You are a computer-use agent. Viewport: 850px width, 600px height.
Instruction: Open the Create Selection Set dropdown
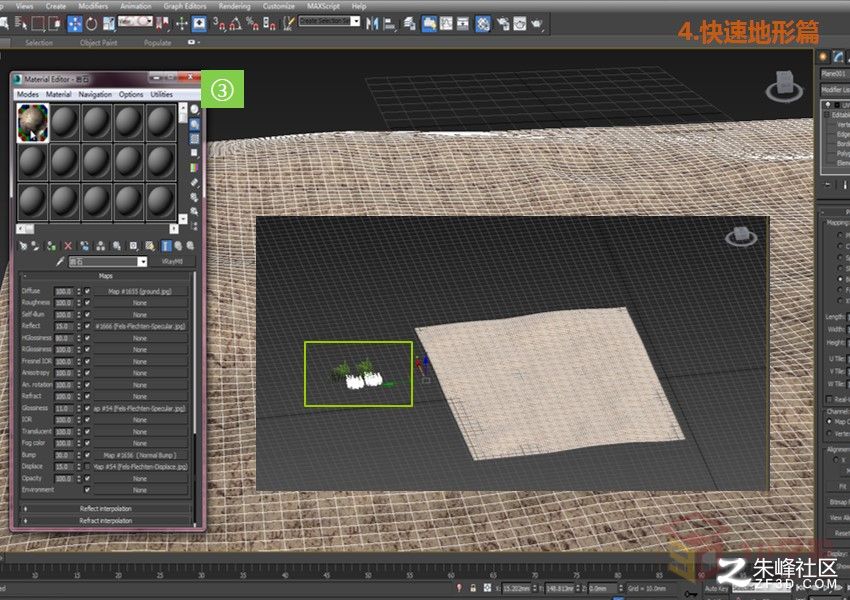click(x=355, y=21)
